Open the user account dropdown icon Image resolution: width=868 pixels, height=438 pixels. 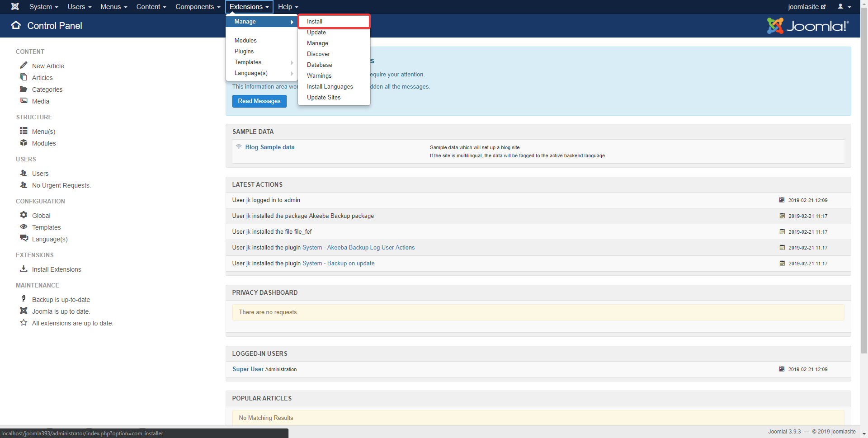click(844, 7)
